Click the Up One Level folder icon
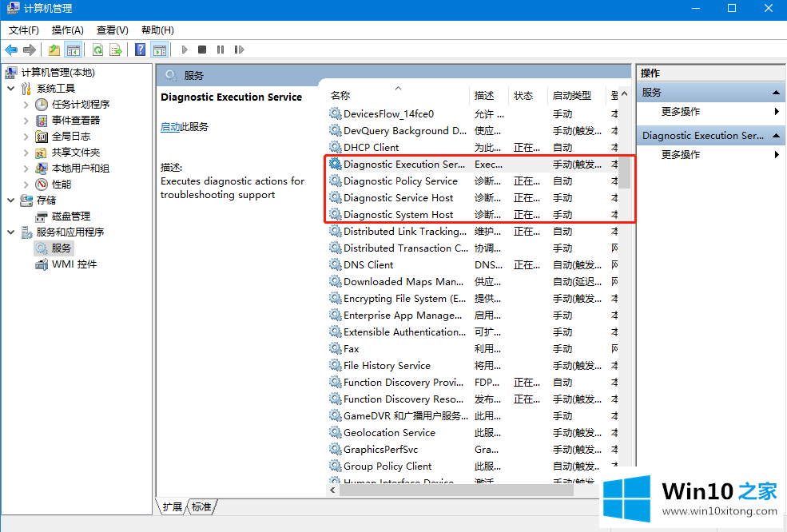This screenshot has height=532, width=787. click(54, 50)
